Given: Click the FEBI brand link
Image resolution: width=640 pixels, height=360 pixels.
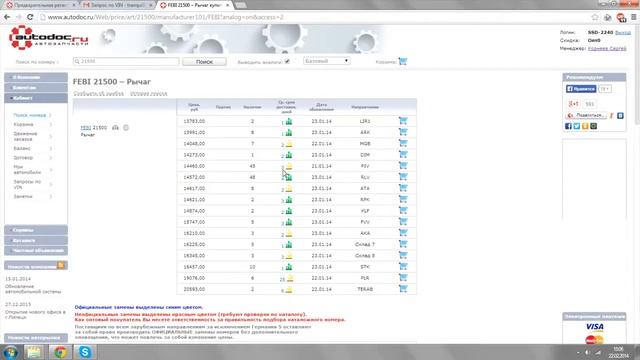Looking at the screenshot, I should pyautogui.click(x=86, y=128).
